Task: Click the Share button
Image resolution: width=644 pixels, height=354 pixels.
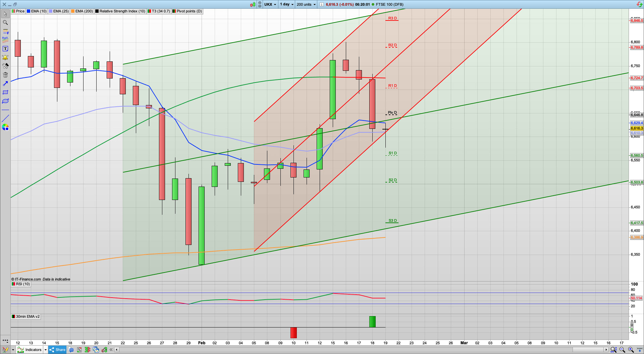Action: pos(57,350)
